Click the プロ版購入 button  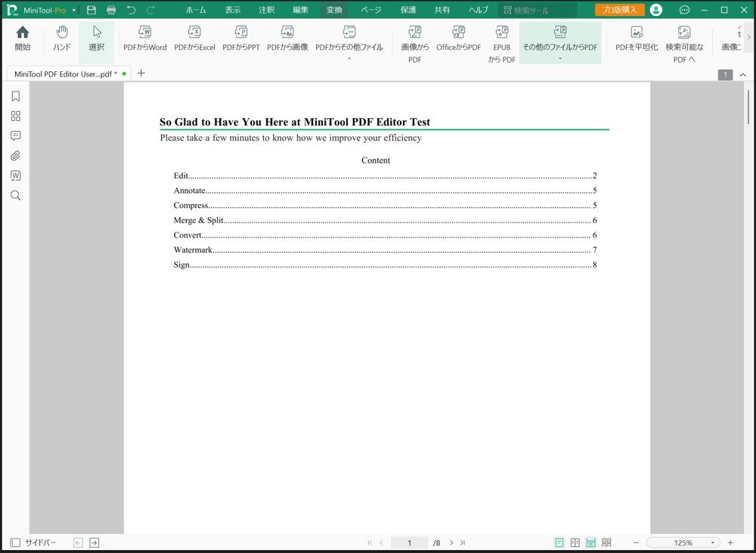click(620, 10)
